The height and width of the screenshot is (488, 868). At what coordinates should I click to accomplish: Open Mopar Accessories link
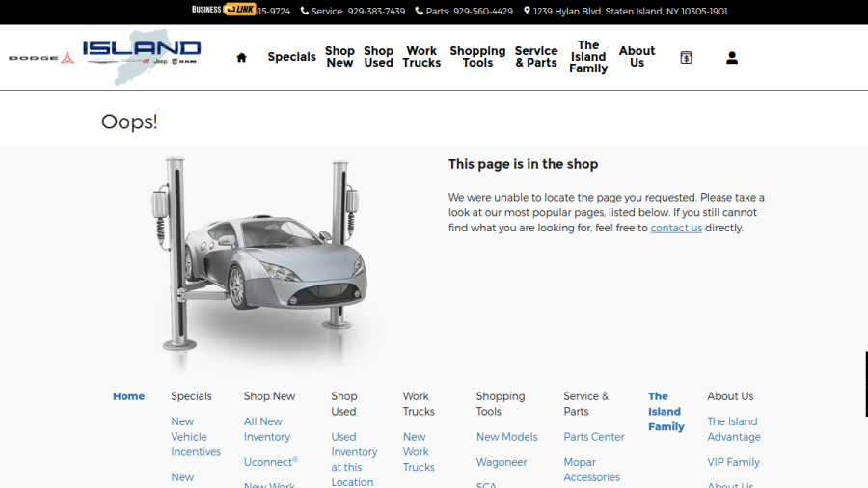591,469
